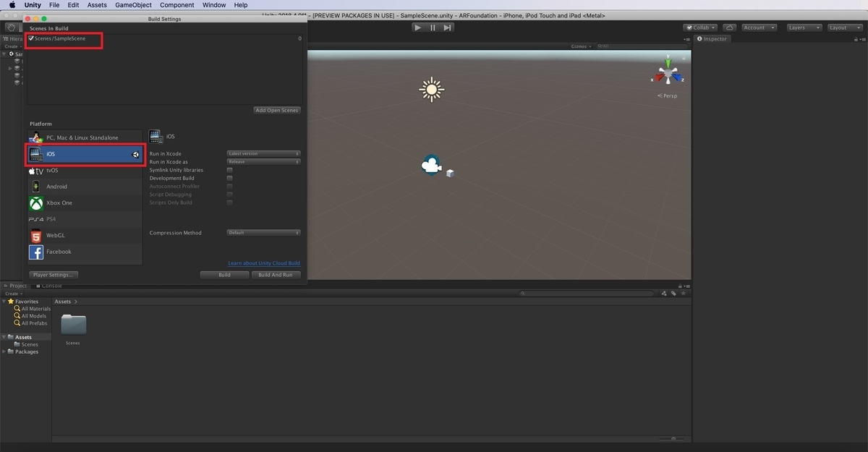The height and width of the screenshot is (452, 868).
Task: Open the Layout dropdown
Action: (843, 27)
